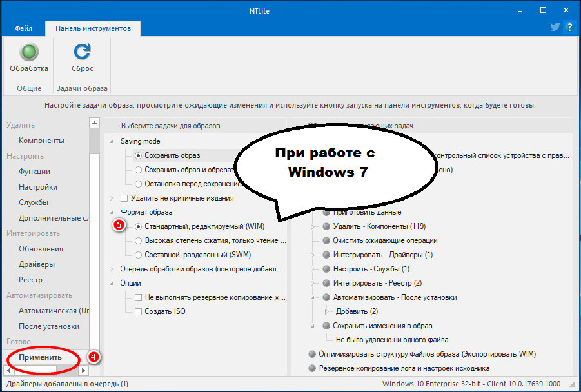The height and width of the screenshot is (392, 581).
Task: Choose Стандартный, редактируемый (WIM) format
Action: [138, 226]
